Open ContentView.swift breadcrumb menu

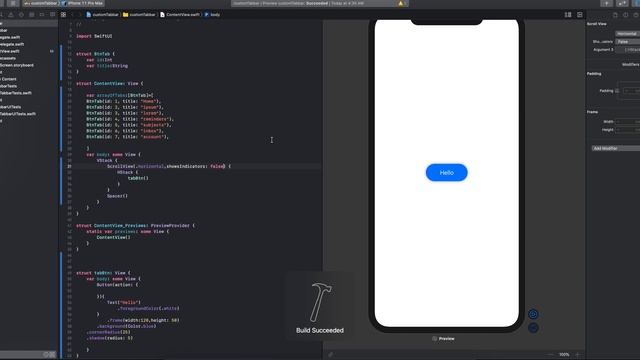tap(180, 14)
